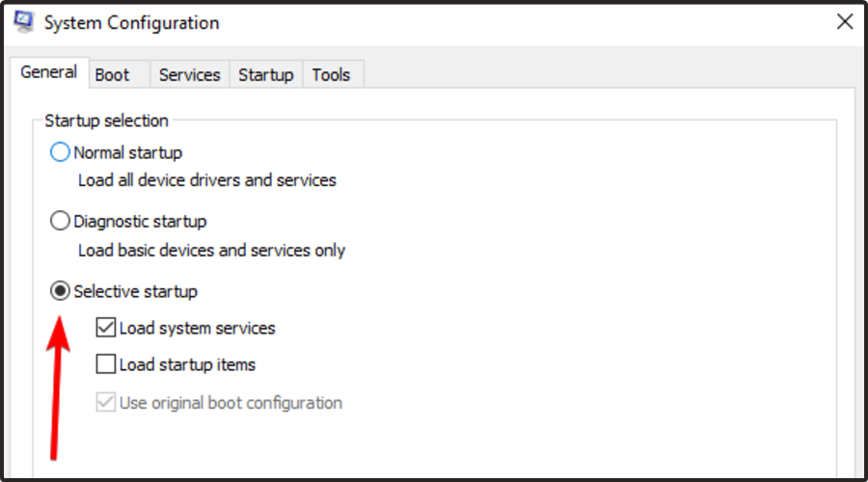This screenshot has height=482, width=868.
Task: Open the Tools tab
Action: click(331, 75)
